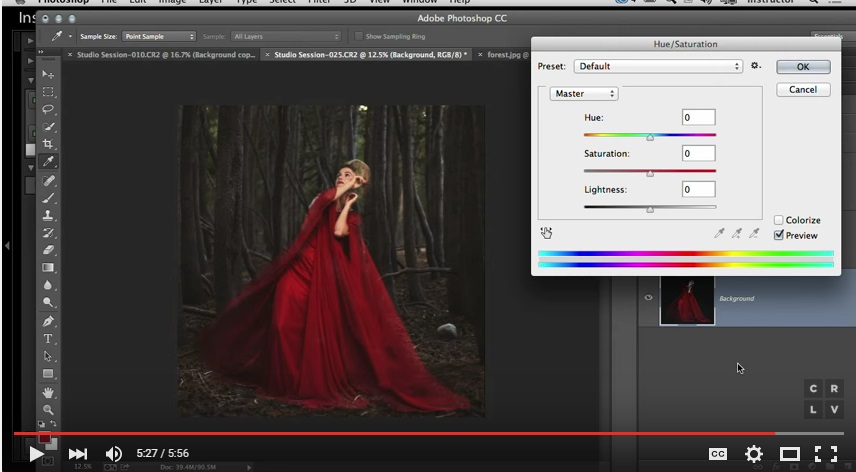
Task: Select the Spot Healing Brush tool
Action: (48, 180)
